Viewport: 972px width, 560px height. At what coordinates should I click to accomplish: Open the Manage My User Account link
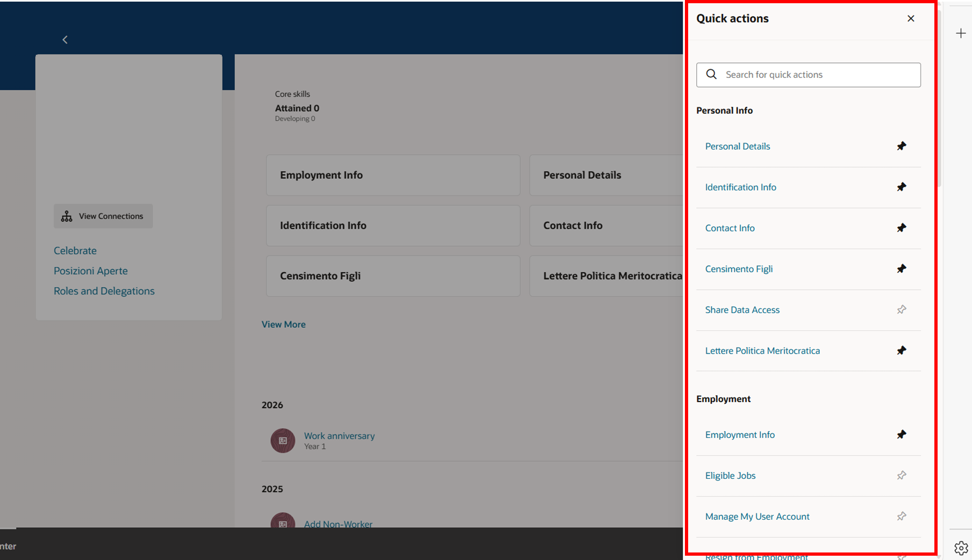click(x=757, y=516)
